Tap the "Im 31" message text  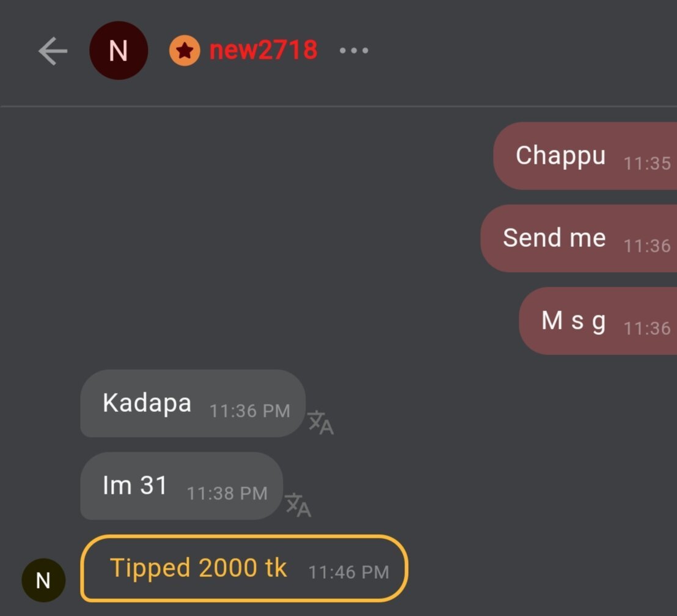pos(134,486)
